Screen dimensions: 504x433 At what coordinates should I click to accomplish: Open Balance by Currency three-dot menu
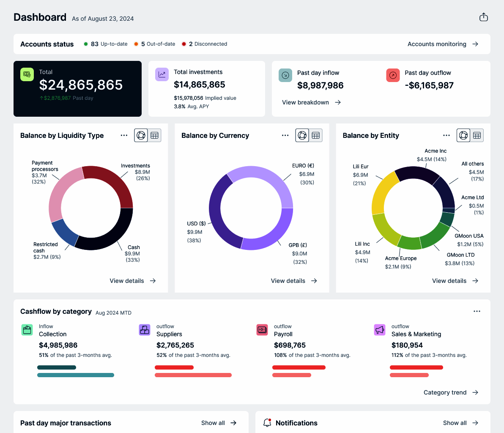pos(285,135)
